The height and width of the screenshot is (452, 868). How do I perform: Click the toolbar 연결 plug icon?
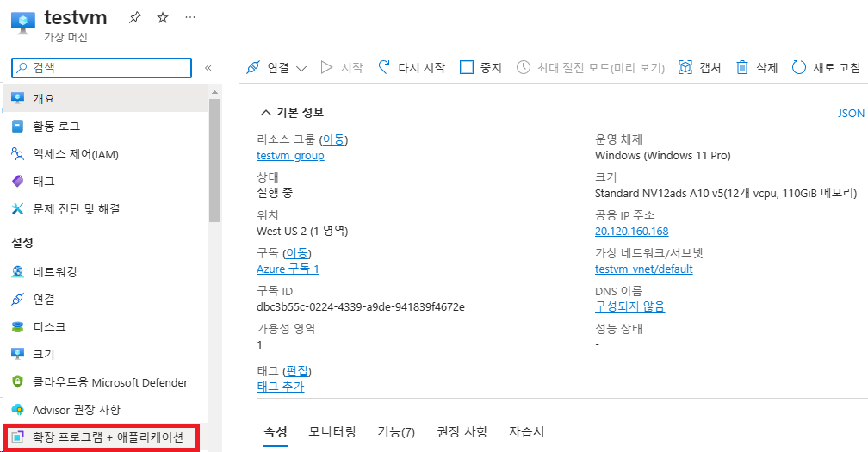pos(253,67)
